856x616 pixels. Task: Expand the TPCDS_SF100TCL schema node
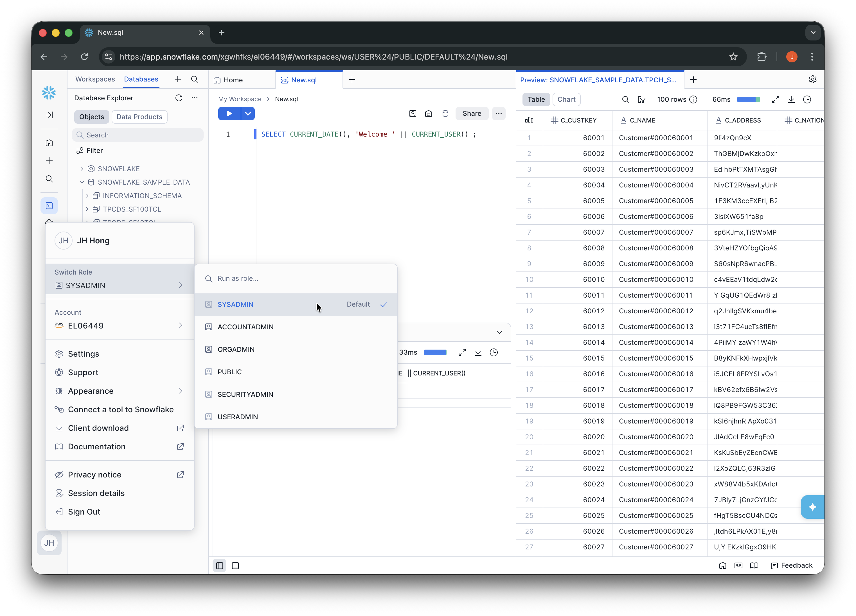pos(87,209)
